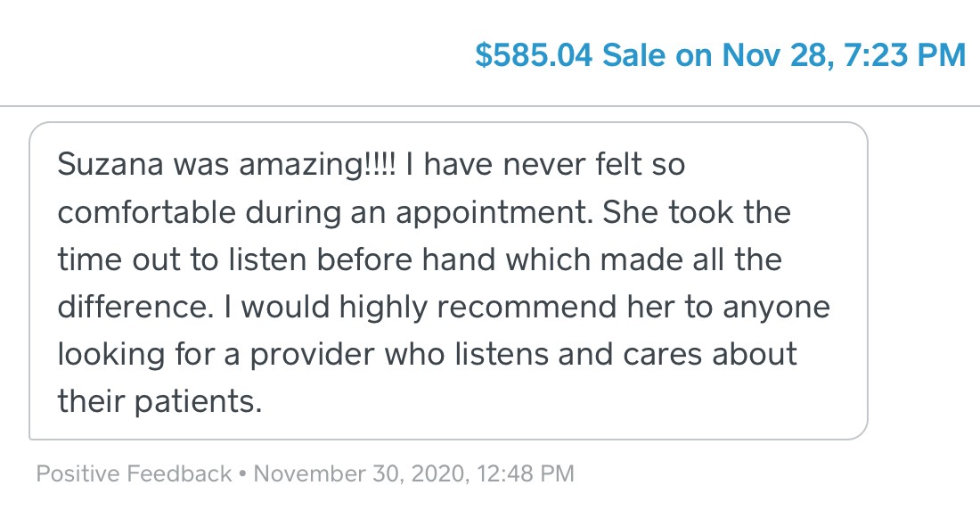Click the bullet separator after Positive Feedback
The height and width of the screenshot is (510, 980).
pos(242,473)
